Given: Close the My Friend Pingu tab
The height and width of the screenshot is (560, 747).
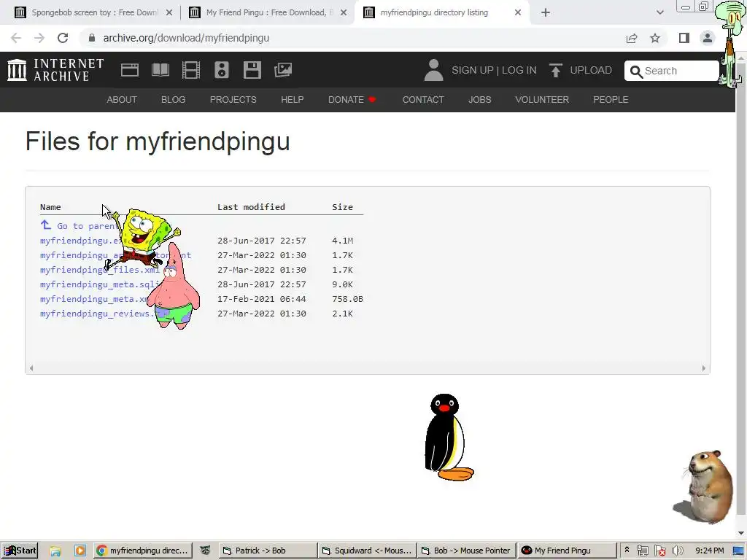Looking at the screenshot, I should pos(344,13).
